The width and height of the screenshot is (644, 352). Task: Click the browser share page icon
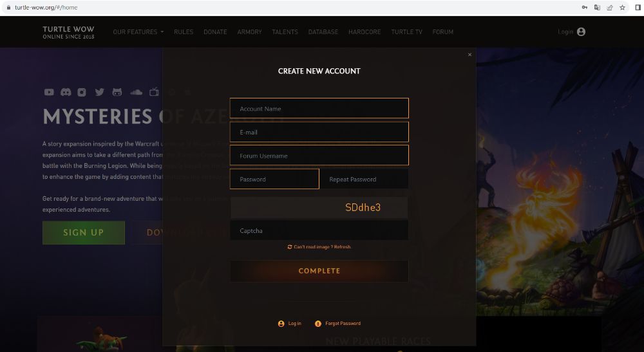point(610,7)
